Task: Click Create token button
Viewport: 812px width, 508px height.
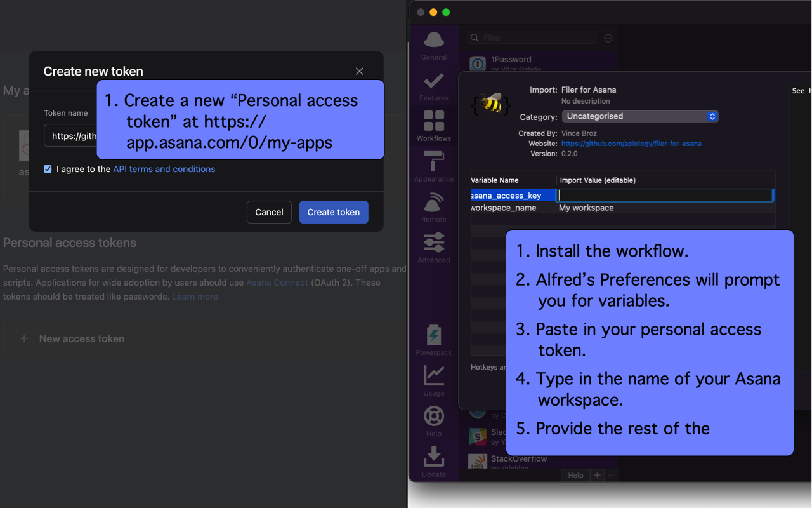Action: pyautogui.click(x=334, y=212)
